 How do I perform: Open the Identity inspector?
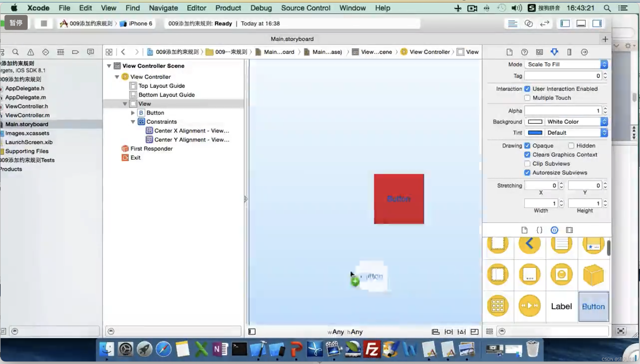pos(539,52)
